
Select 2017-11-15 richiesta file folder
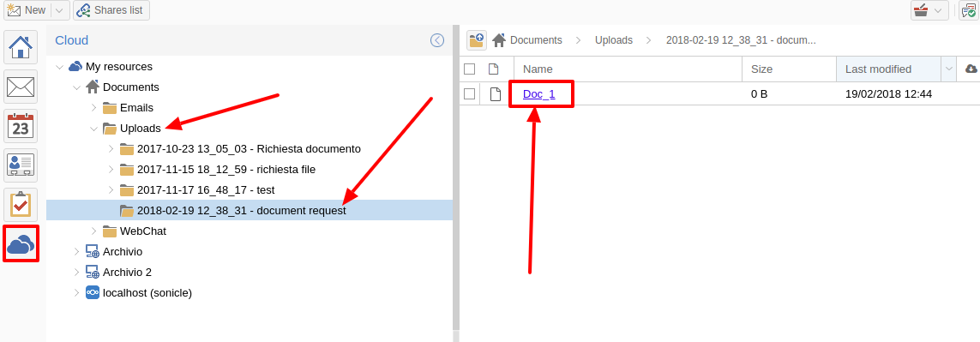click(x=226, y=170)
